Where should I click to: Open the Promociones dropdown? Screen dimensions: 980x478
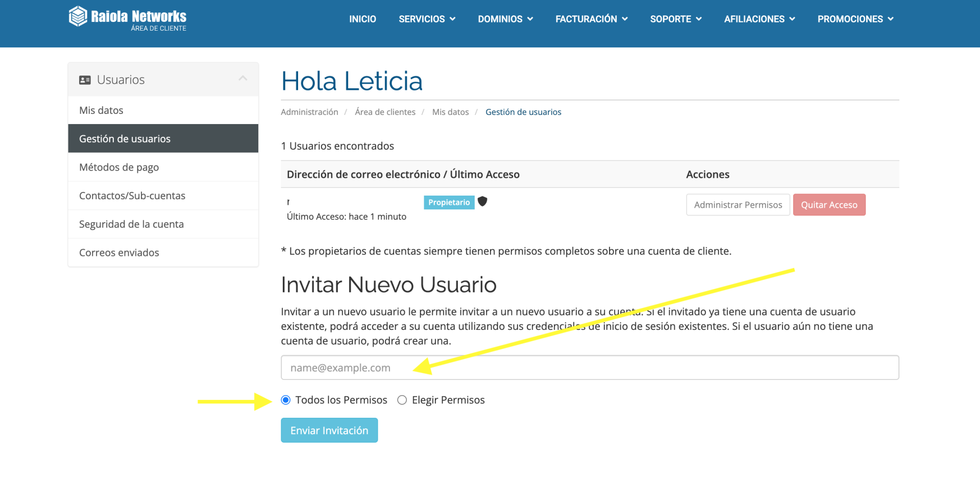tap(855, 19)
